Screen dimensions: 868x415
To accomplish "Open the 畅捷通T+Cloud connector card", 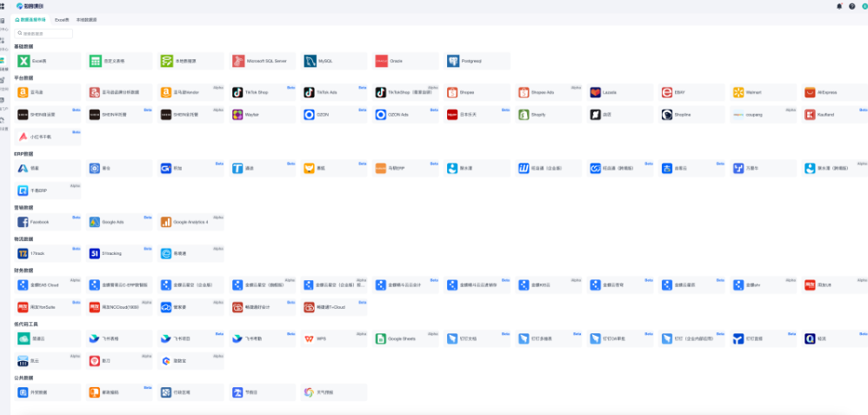I will tap(334, 307).
